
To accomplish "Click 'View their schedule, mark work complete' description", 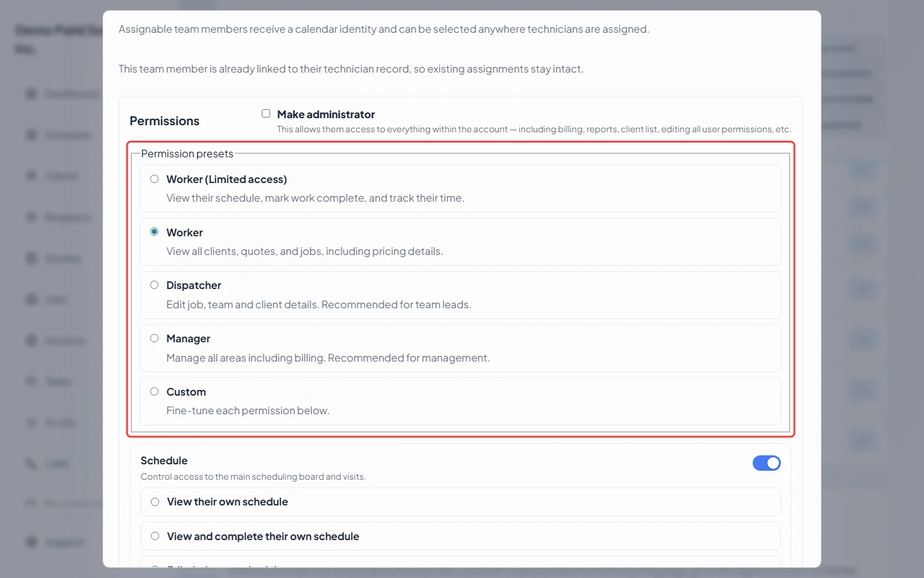I will click(x=315, y=198).
